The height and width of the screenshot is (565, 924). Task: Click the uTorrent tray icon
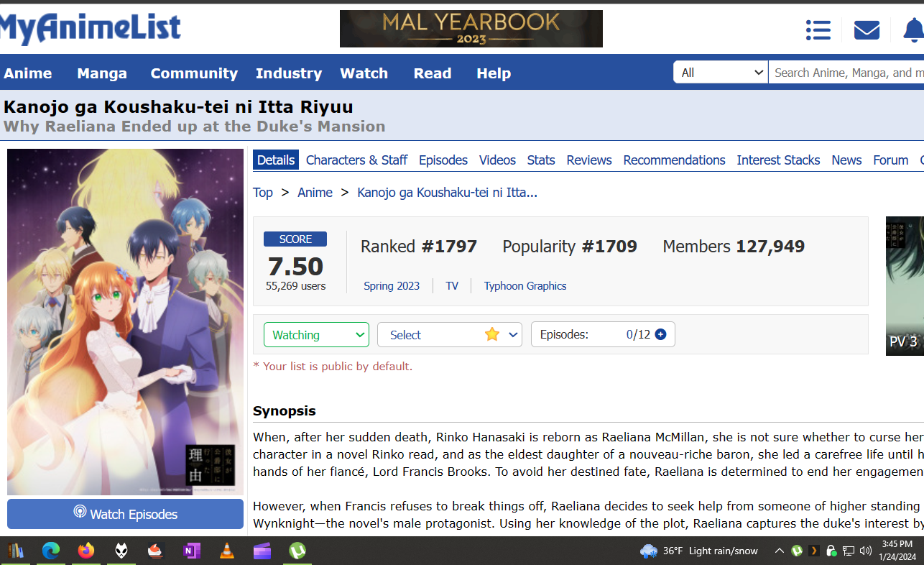(796, 551)
